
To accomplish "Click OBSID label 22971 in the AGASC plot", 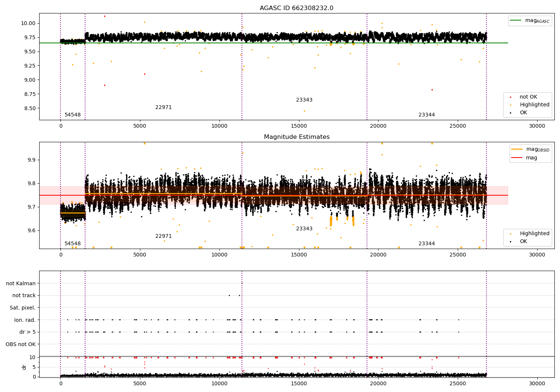I will (164, 108).
